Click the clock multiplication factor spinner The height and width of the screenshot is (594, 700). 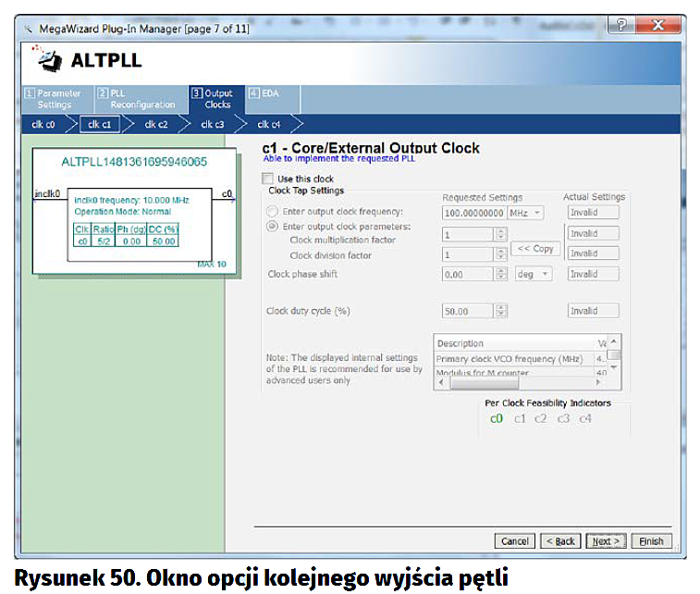click(x=500, y=235)
